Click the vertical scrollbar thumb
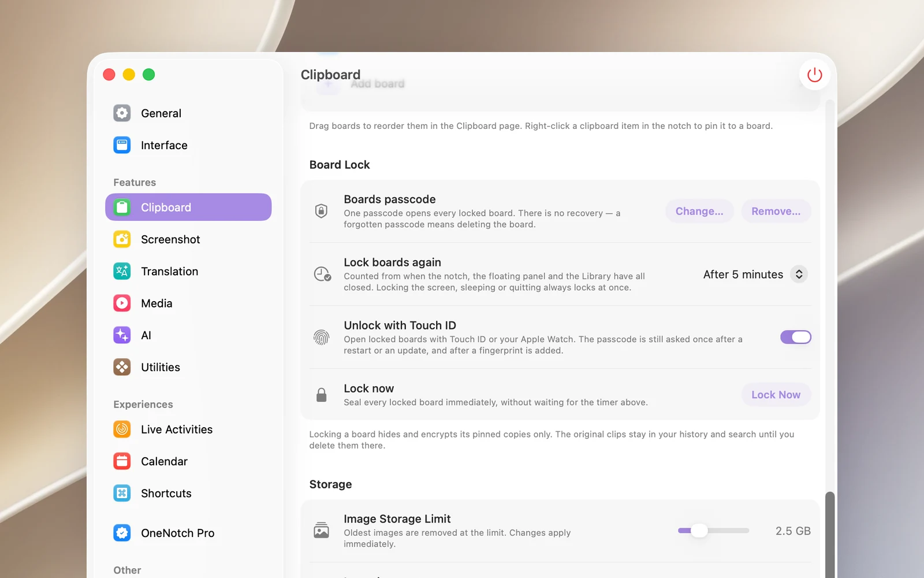 coord(829,535)
